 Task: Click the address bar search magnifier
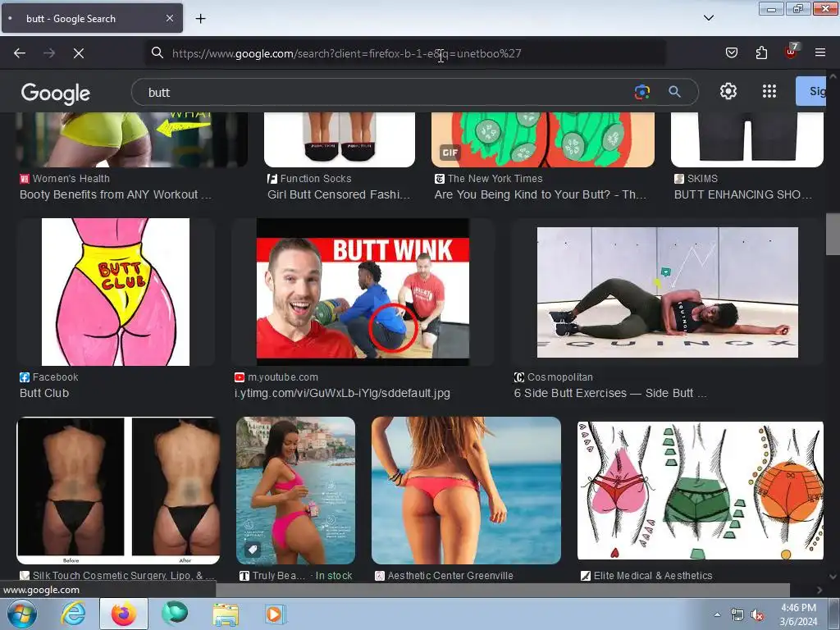click(157, 52)
